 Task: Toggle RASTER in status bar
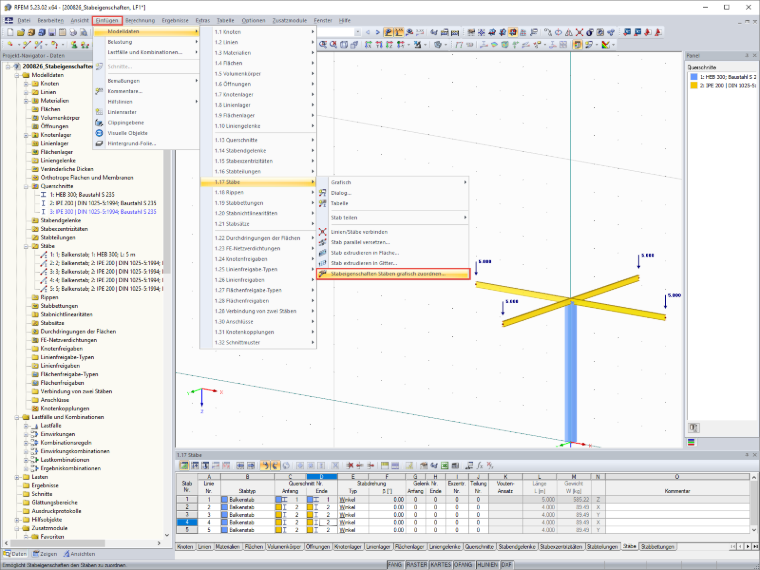pyautogui.click(x=416, y=565)
